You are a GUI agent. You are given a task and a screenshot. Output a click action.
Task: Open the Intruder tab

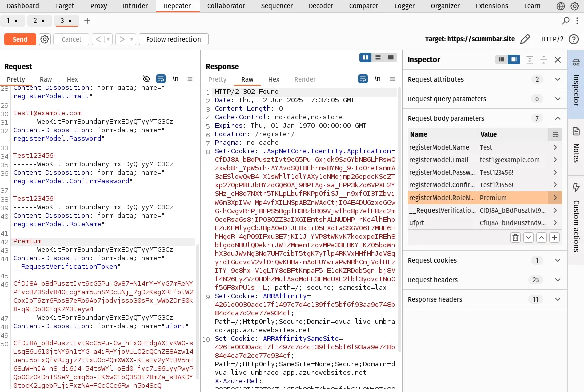[135, 6]
